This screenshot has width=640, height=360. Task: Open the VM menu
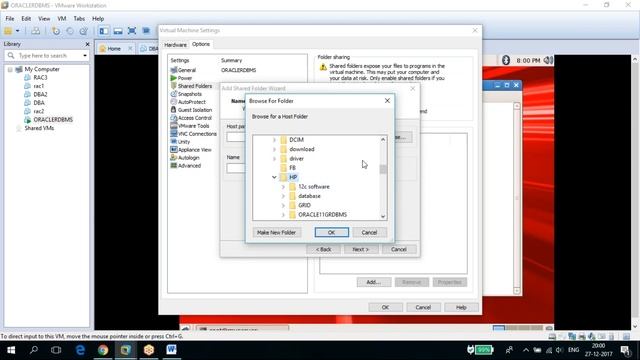pos(62,19)
